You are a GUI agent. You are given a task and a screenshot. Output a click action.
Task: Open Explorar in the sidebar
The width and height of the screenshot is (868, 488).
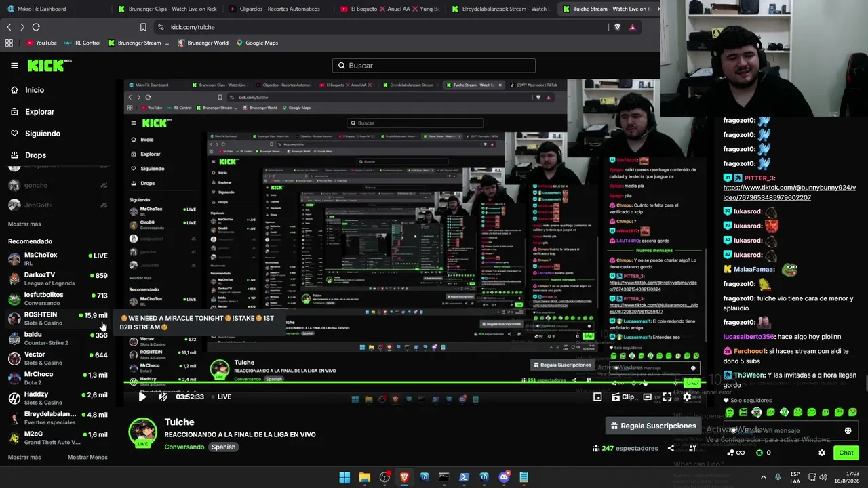click(x=39, y=112)
